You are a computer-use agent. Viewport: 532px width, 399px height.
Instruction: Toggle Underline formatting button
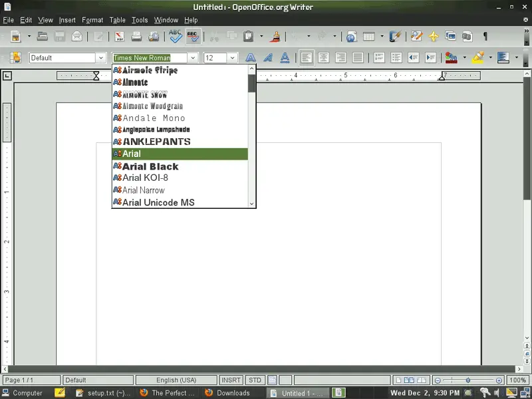click(x=285, y=58)
